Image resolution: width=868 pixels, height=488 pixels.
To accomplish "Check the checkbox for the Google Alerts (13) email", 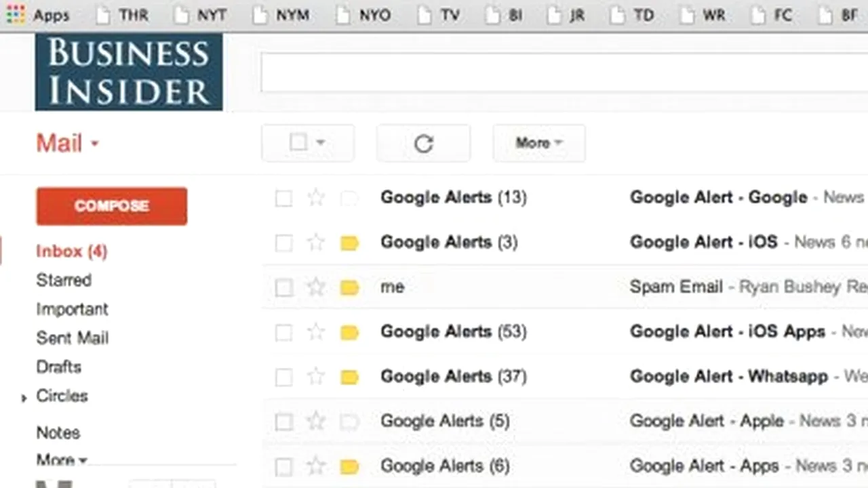I will click(x=283, y=198).
